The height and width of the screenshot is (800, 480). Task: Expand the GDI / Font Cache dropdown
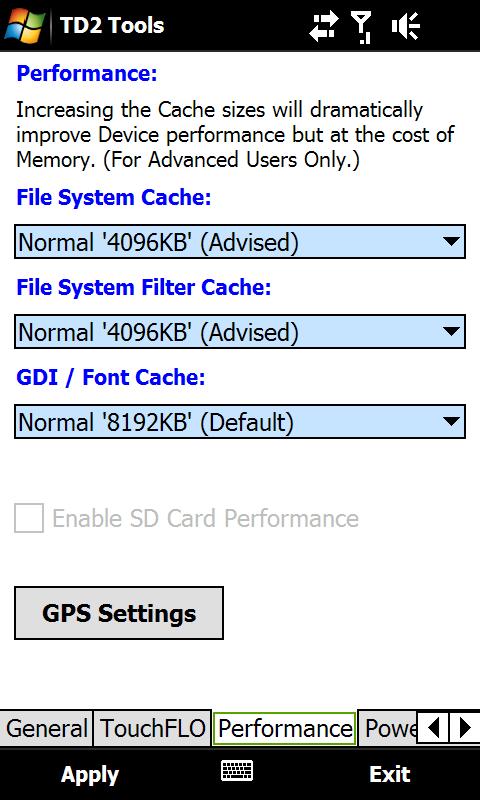point(240,421)
